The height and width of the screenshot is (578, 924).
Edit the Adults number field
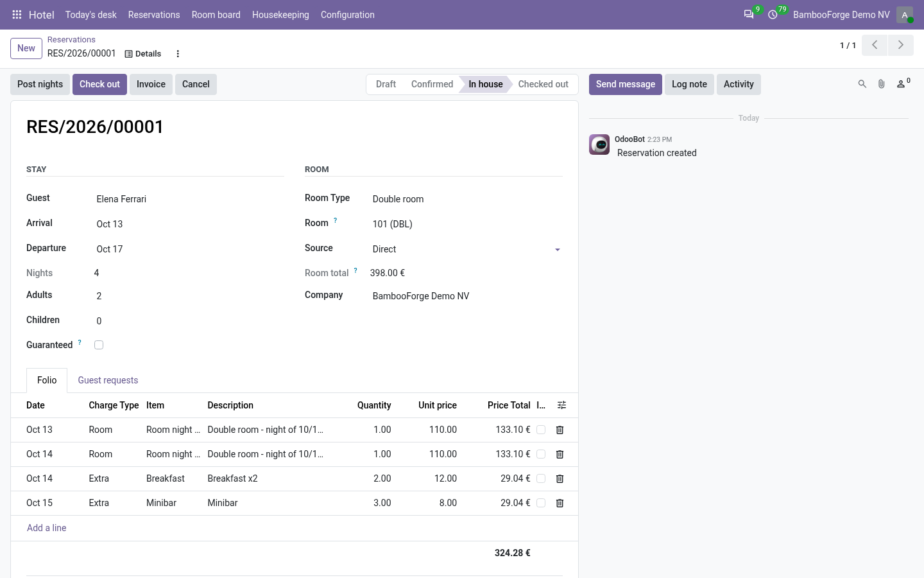[189, 296]
